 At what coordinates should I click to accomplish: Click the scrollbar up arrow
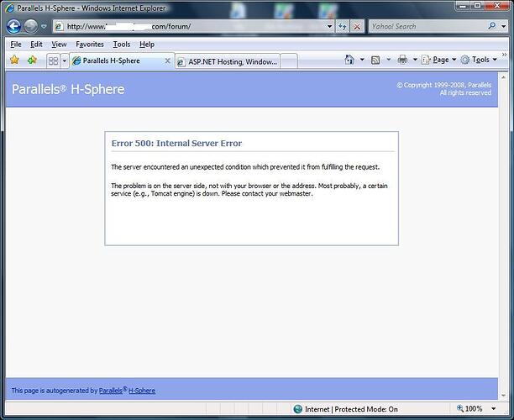(504, 77)
